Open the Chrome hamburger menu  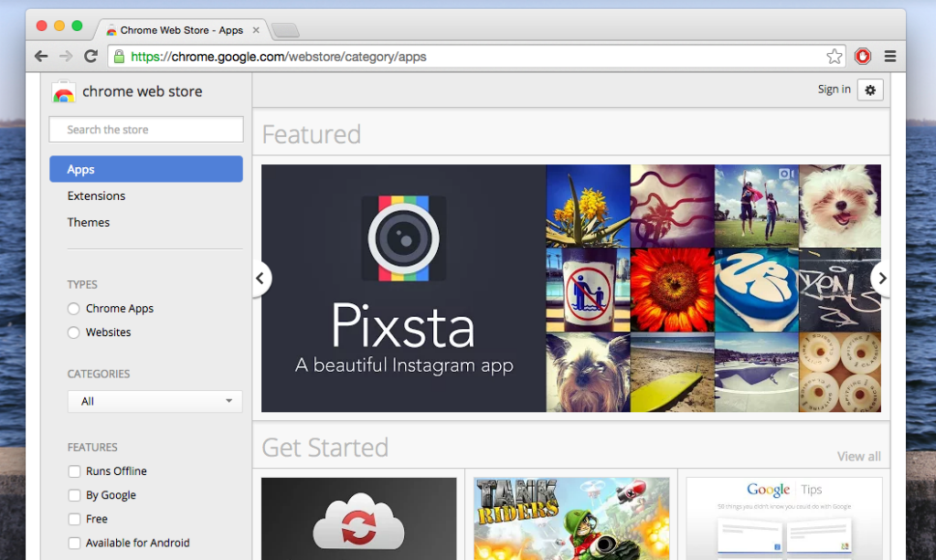tap(890, 57)
